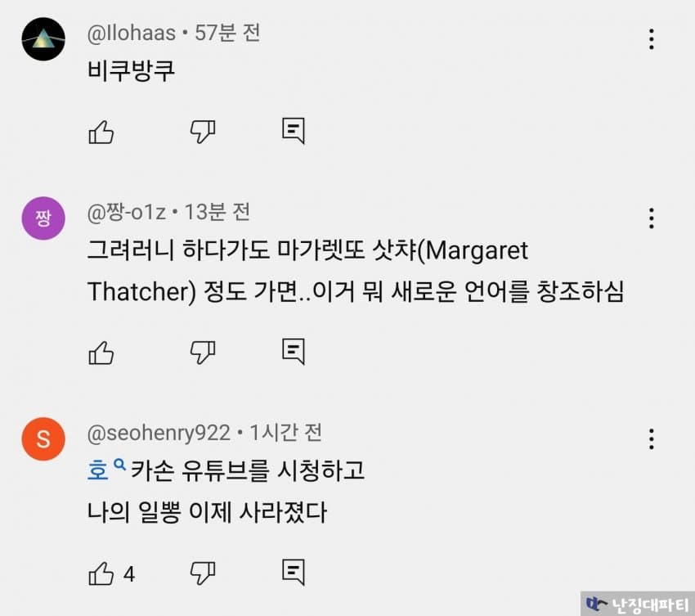Reply to the @seohenry922 comment

pyautogui.click(x=294, y=573)
